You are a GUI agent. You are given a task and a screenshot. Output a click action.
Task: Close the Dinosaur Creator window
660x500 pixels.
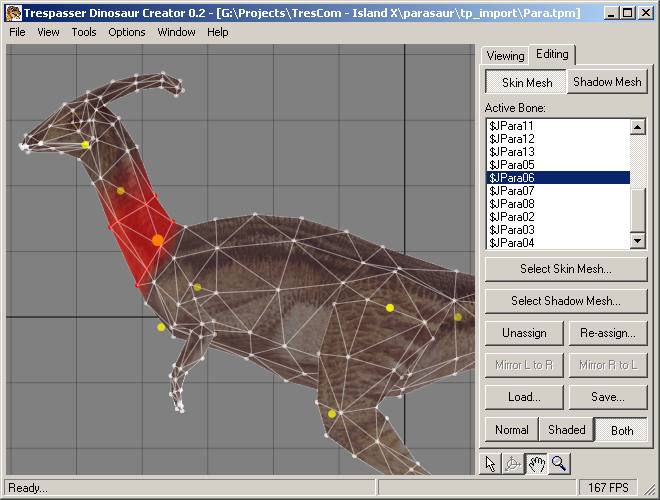click(x=646, y=13)
